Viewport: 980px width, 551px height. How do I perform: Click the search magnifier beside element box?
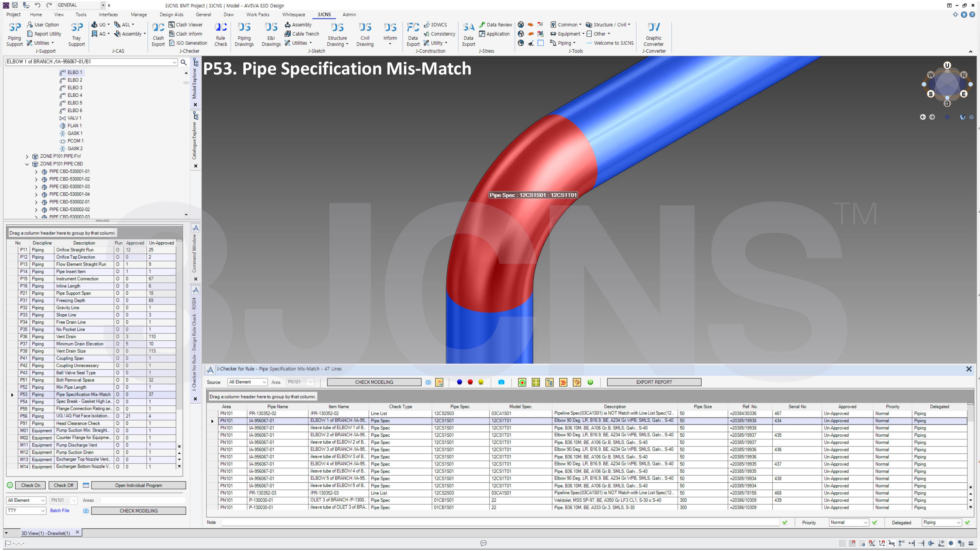tap(183, 62)
